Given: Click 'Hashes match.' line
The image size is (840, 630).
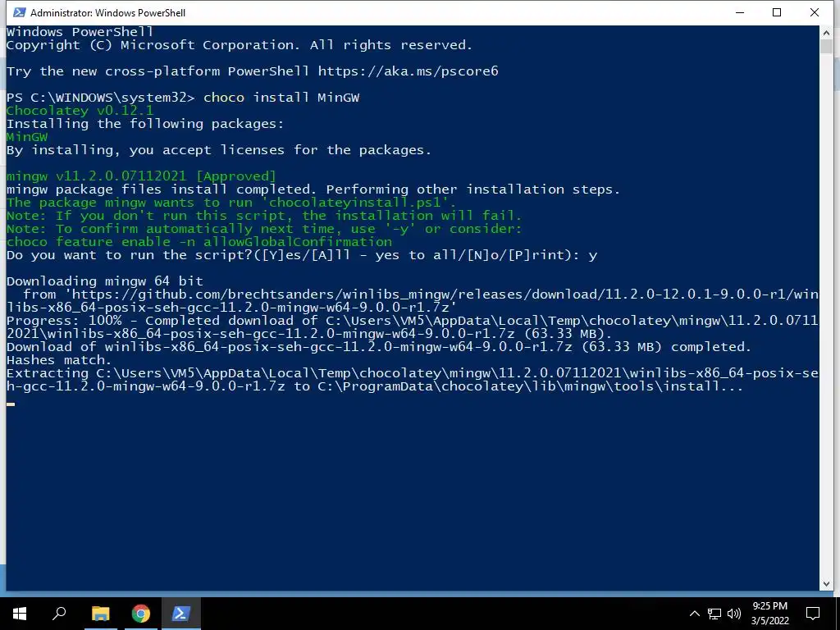Looking at the screenshot, I should 59,360.
